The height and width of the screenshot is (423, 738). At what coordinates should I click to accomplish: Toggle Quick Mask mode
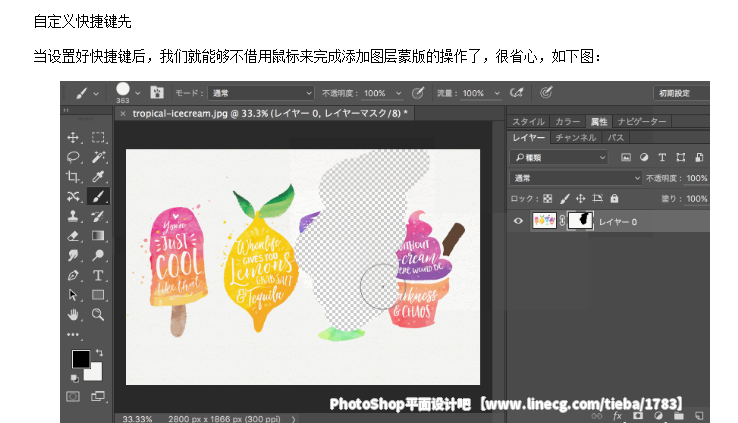coord(73,396)
